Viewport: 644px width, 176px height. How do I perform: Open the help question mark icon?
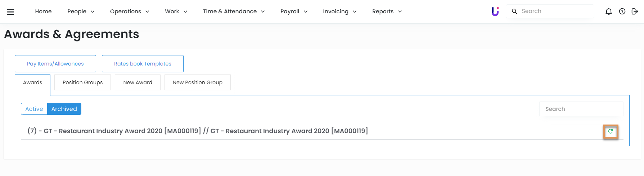pyautogui.click(x=622, y=12)
